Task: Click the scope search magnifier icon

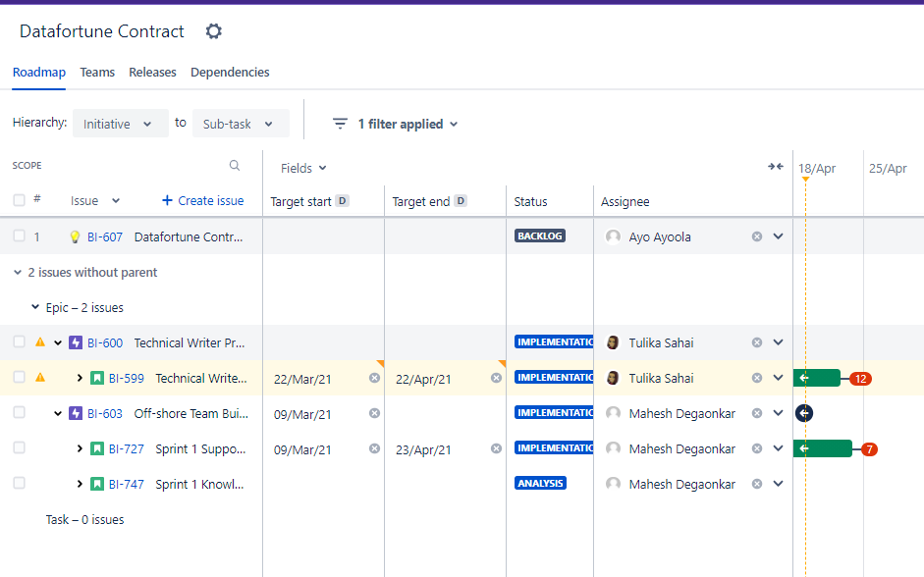Action: (235, 166)
